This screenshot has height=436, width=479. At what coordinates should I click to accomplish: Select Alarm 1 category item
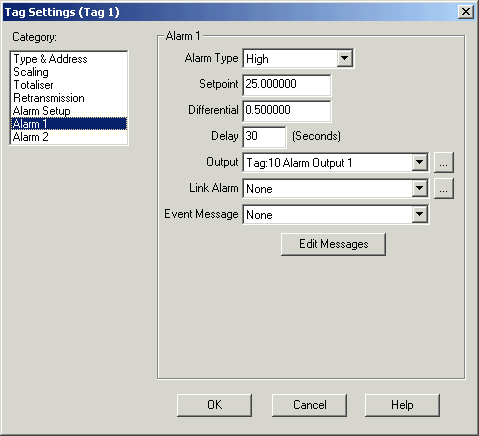tap(69, 124)
